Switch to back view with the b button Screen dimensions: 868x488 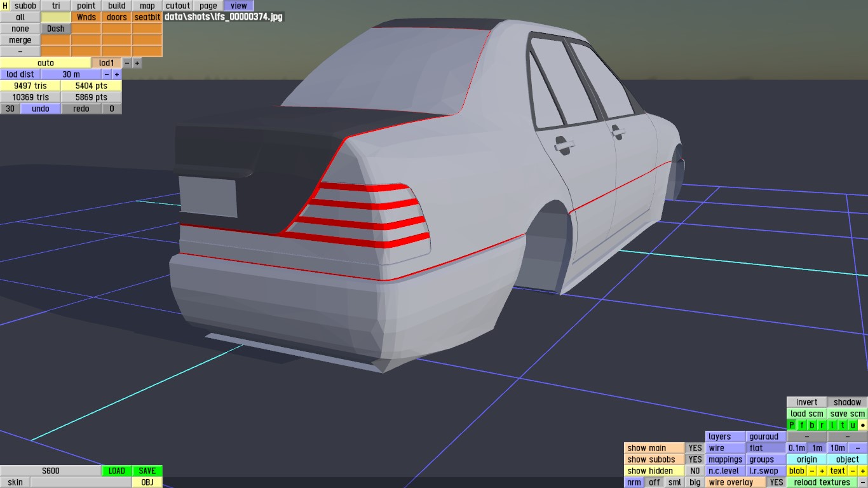click(812, 425)
